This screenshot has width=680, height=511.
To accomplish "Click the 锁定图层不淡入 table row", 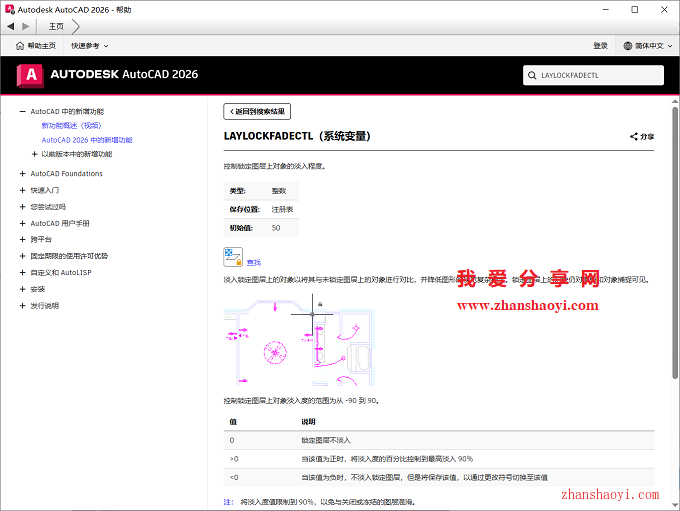I will click(438, 440).
